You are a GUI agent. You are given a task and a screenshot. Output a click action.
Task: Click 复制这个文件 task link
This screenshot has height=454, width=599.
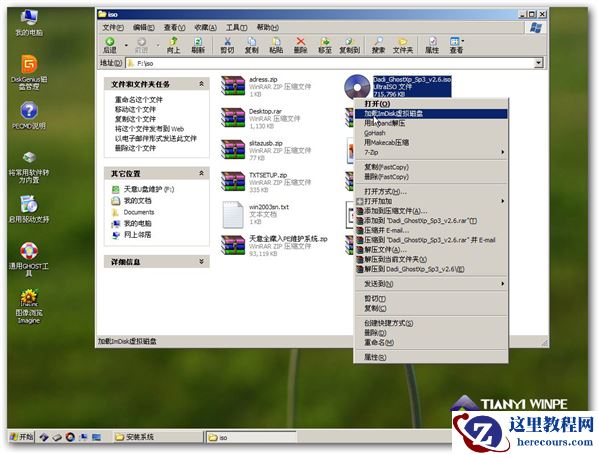point(135,119)
